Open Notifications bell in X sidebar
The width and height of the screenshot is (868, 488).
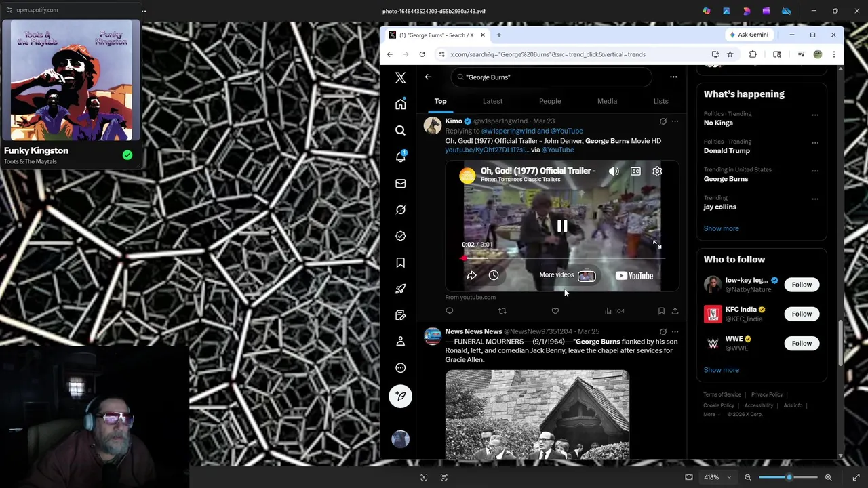[x=400, y=157]
